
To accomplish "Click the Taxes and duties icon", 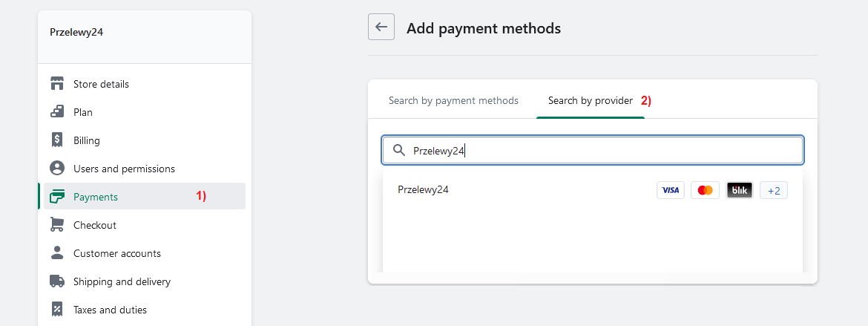I will pyautogui.click(x=57, y=310).
